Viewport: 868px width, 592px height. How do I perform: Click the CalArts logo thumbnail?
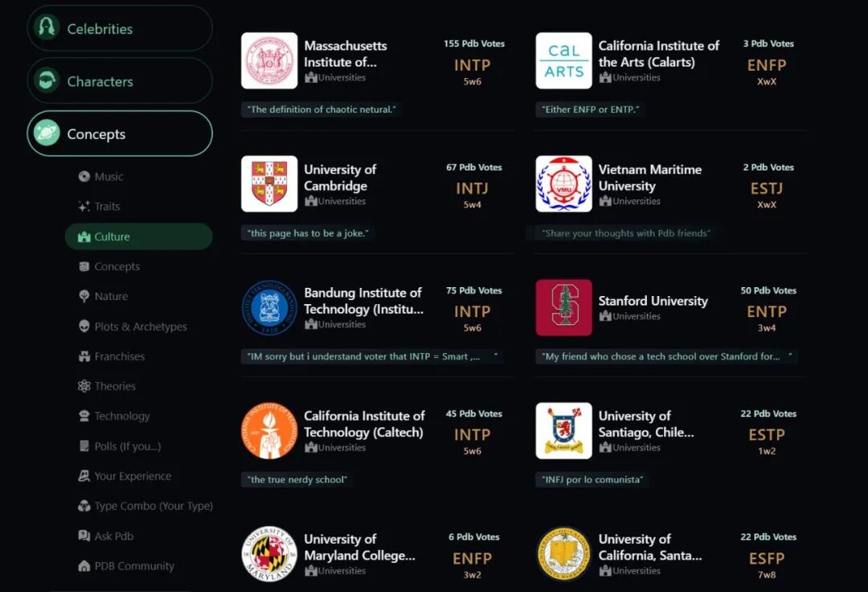pyautogui.click(x=563, y=60)
